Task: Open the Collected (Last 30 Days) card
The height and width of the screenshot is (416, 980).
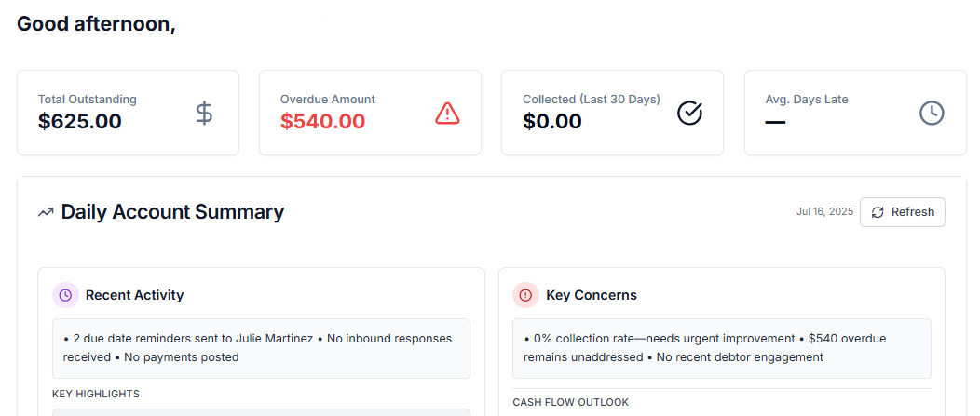Action: point(612,113)
